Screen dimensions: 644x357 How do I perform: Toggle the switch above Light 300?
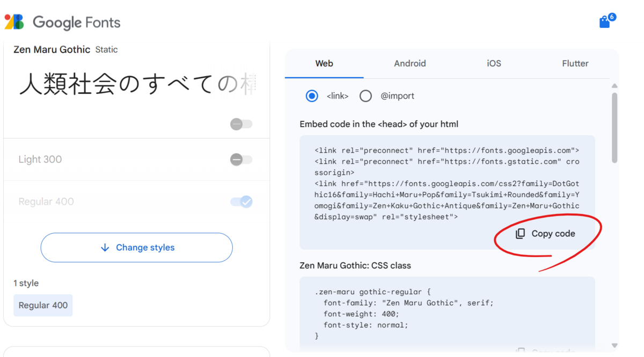[x=241, y=124]
